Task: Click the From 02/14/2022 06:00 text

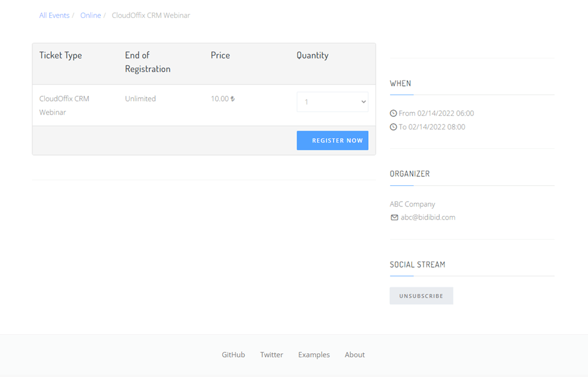Action: point(436,113)
